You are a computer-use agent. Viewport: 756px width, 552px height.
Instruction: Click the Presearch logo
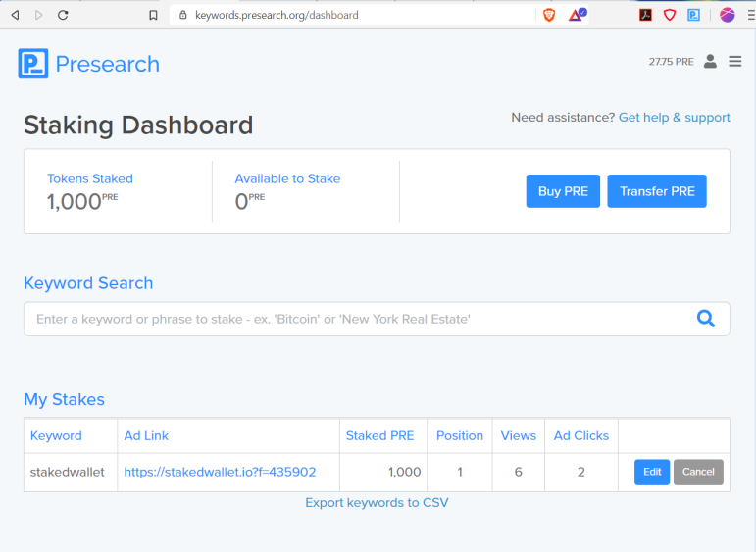88,63
